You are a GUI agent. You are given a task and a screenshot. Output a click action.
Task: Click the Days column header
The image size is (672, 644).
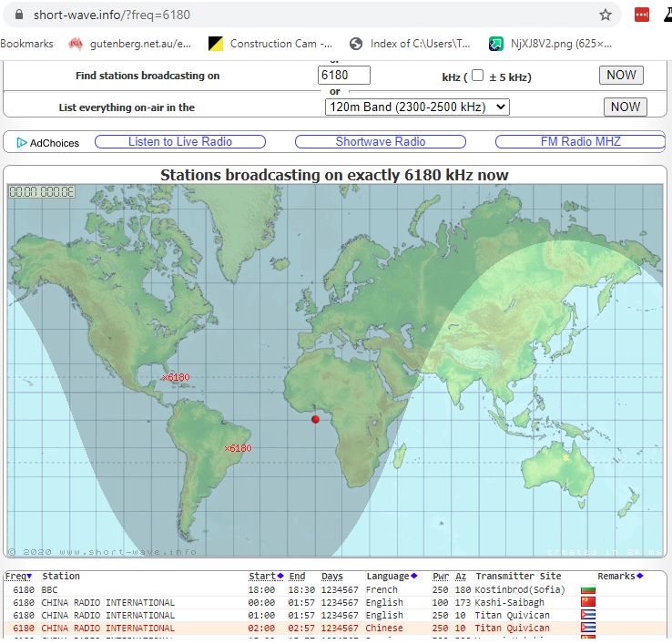point(332,577)
